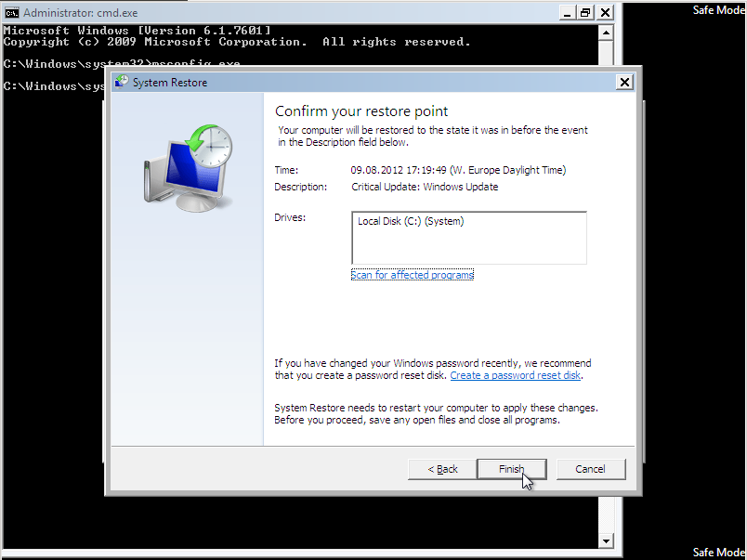The width and height of the screenshot is (747, 560).
Task: Select Local Disk (C:) (System) drive entry
Action: pyautogui.click(x=411, y=222)
